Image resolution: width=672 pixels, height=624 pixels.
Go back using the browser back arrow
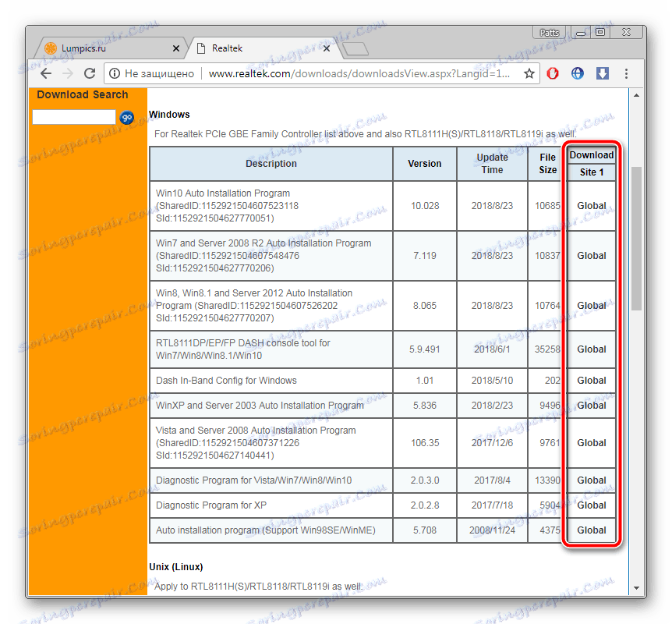pos(46,73)
